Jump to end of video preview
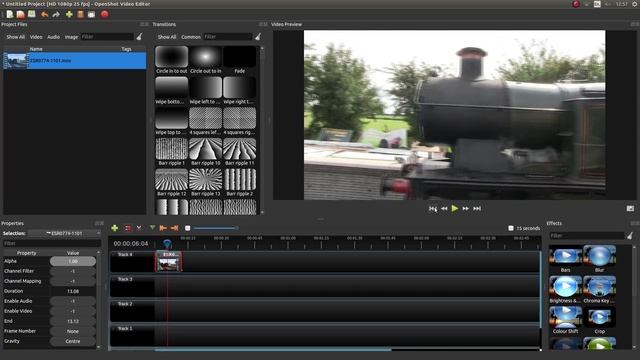 (x=477, y=209)
